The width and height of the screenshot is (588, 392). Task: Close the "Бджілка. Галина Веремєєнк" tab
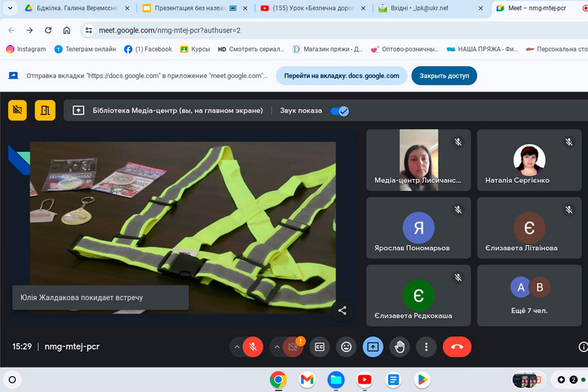point(127,8)
